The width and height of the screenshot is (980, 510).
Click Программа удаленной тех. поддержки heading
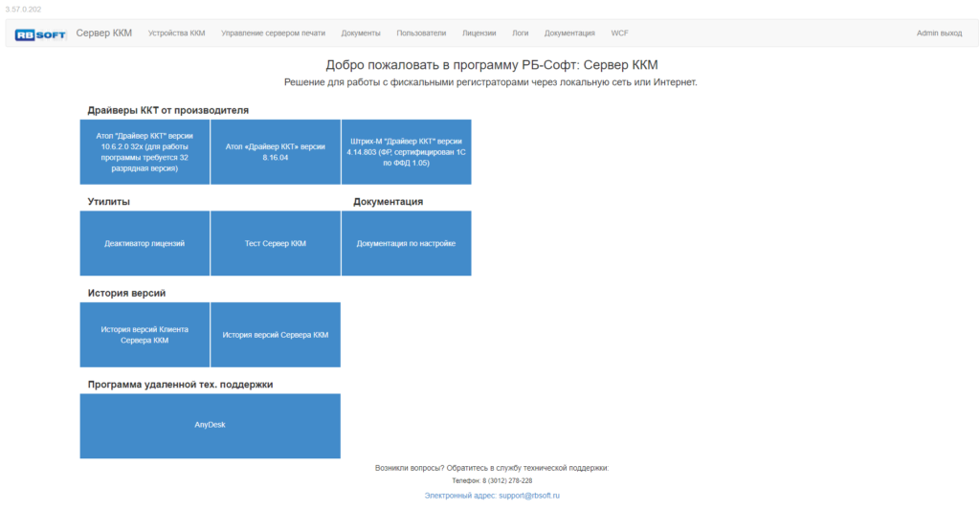coord(180,385)
